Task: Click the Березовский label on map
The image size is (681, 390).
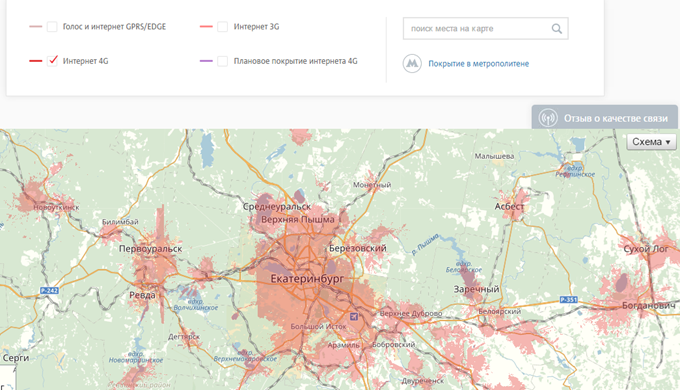Action: pyautogui.click(x=358, y=248)
